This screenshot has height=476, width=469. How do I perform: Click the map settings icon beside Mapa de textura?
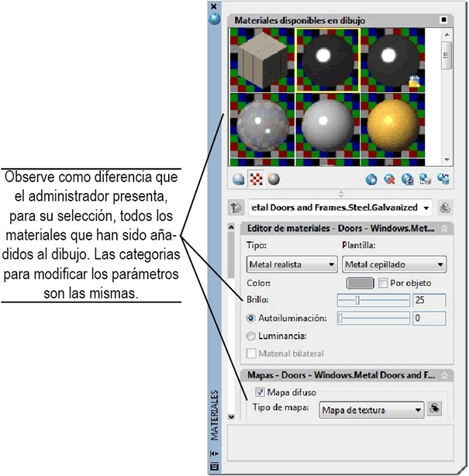point(436,408)
